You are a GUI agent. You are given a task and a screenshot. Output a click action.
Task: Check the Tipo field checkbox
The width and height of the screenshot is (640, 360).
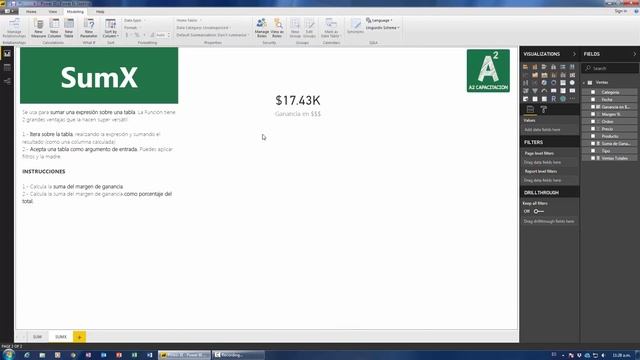point(593,151)
